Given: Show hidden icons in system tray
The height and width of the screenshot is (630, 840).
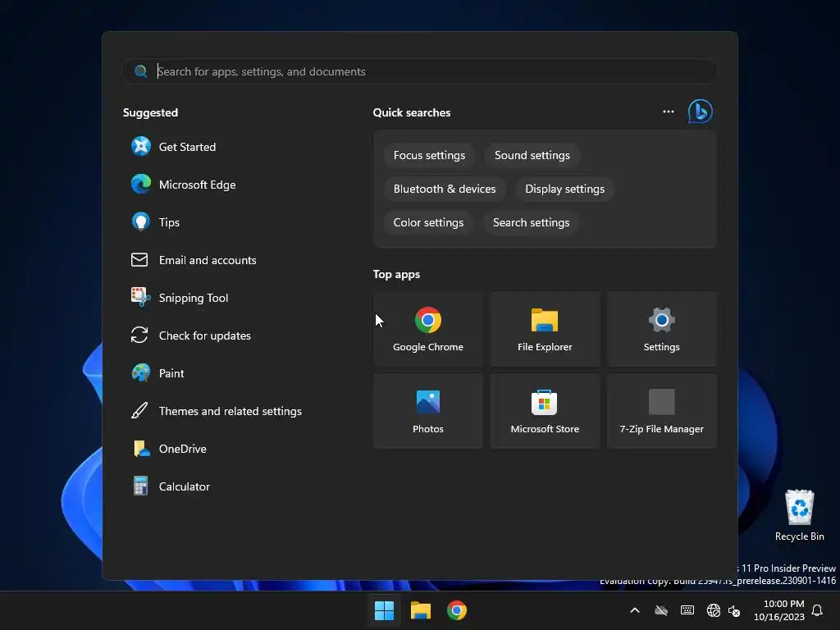Looking at the screenshot, I should click(x=635, y=610).
